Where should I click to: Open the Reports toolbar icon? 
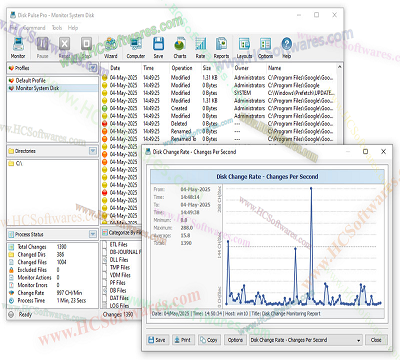coord(221,47)
